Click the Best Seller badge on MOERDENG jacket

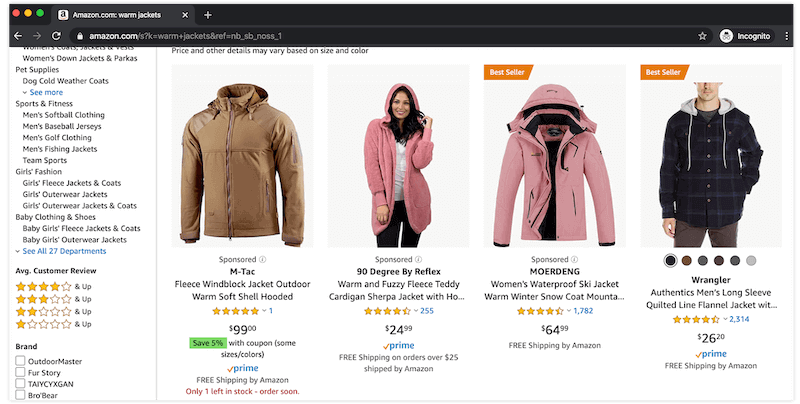click(x=508, y=72)
